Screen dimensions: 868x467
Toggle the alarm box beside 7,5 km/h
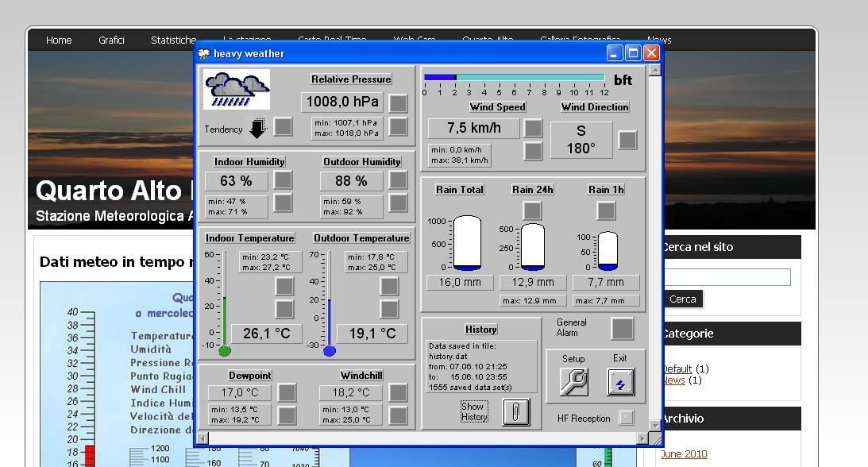click(533, 128)
